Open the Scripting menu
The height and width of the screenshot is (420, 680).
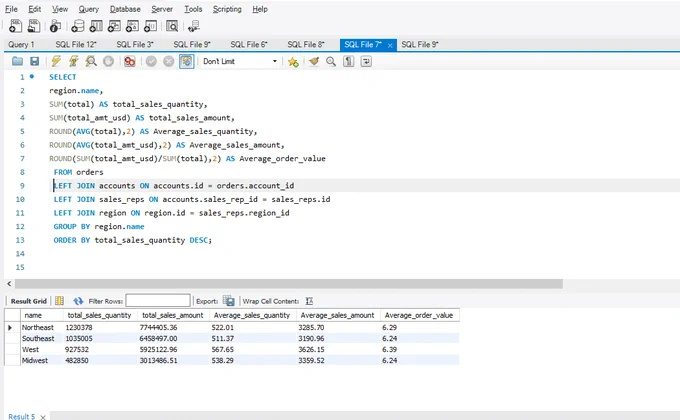pyautogui.click(x=227, y=9)
